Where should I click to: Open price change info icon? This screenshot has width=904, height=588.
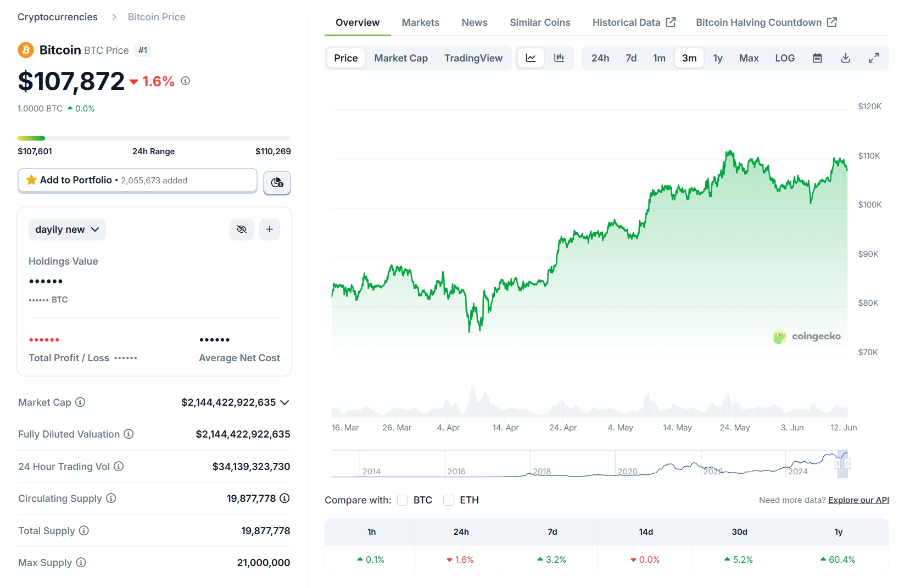(x=186, y=81)
